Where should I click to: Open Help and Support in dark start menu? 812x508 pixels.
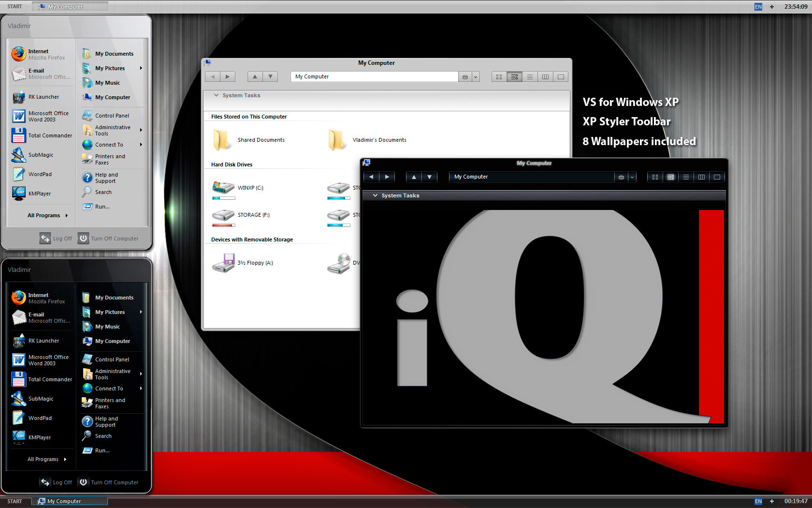101,421
